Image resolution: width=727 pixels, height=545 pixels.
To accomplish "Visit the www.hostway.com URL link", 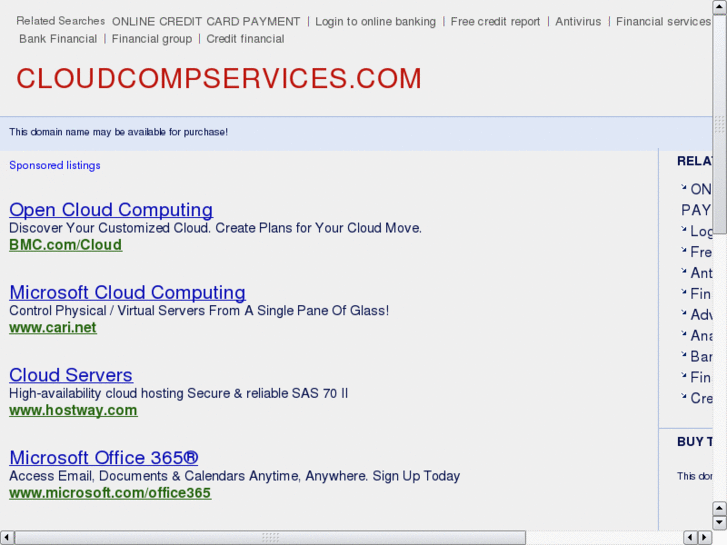I will tap(73, 410).
